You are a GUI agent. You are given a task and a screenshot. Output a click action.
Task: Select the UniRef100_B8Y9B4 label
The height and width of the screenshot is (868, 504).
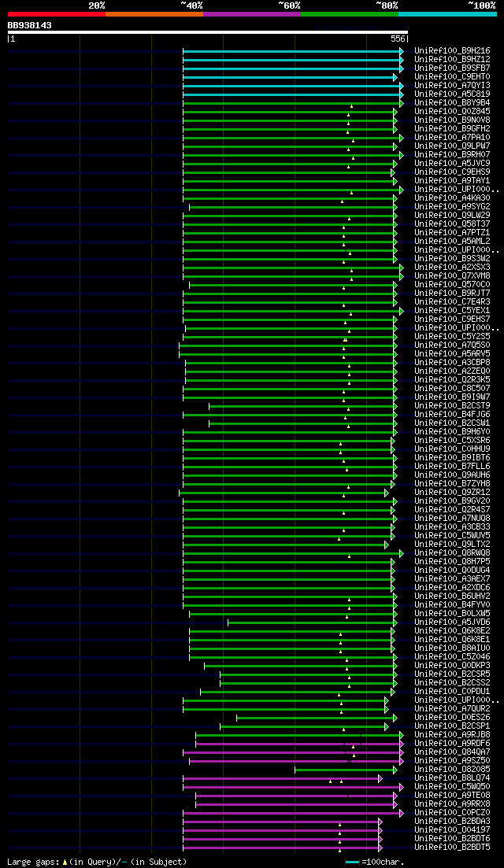point(452,103)
